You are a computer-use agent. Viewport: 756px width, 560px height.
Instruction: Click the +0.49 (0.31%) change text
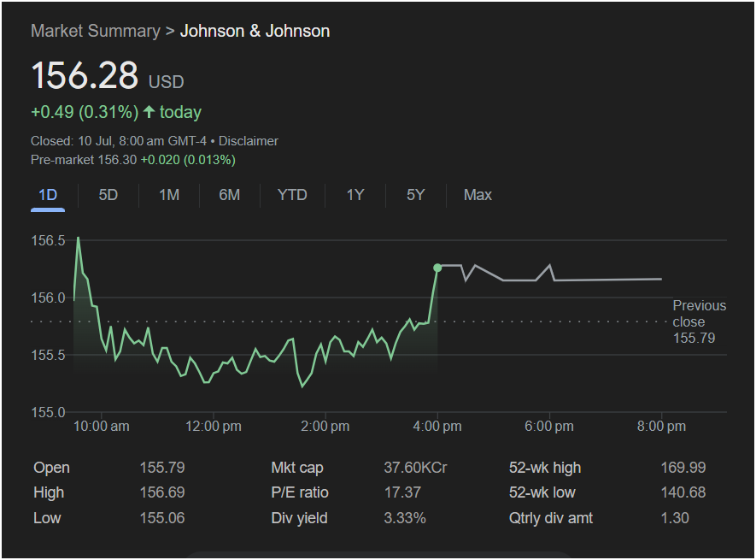(85, 112)
